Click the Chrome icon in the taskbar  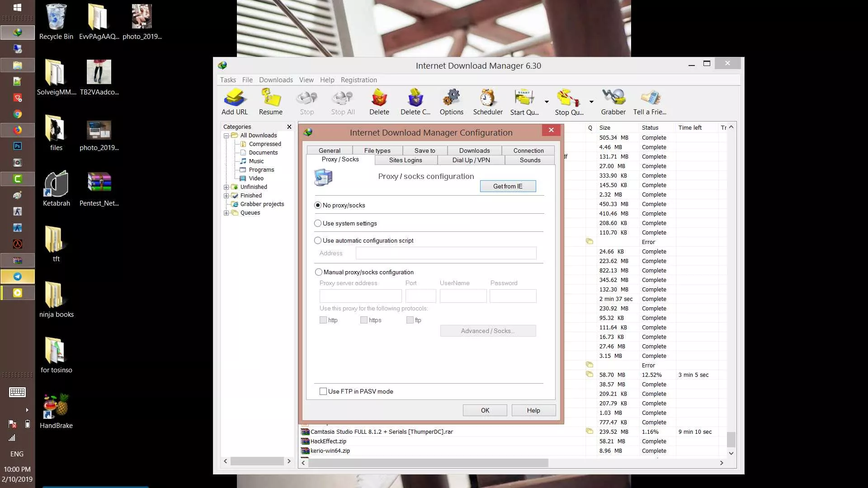(x=18, y=114)
